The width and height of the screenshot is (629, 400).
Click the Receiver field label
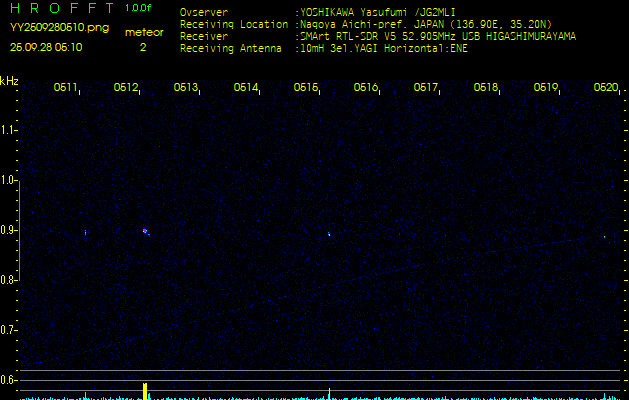click(204, 37)
